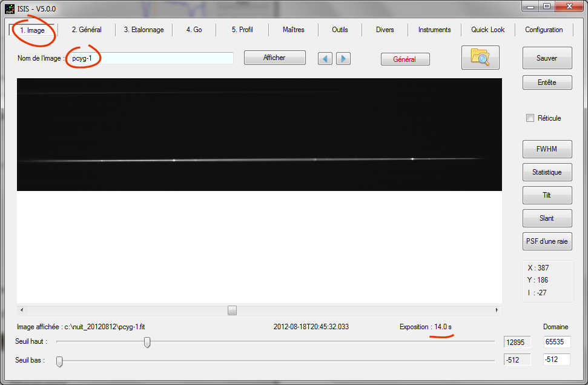Open the Entête header button
The image size is (588, 385).
point(547,82)
